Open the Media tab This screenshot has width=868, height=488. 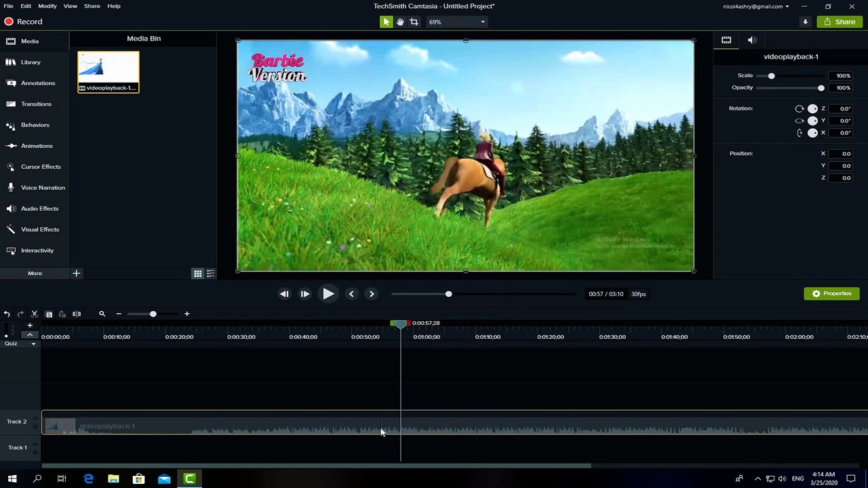pyautogui.click(x=35, y=41)
